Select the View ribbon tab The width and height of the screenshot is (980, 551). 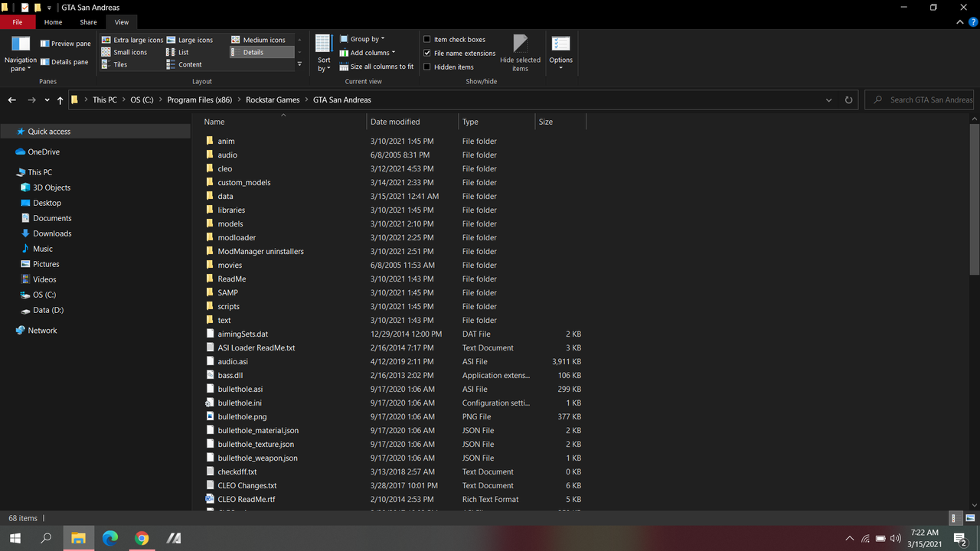pyautogui.click(x=122, y=22)
